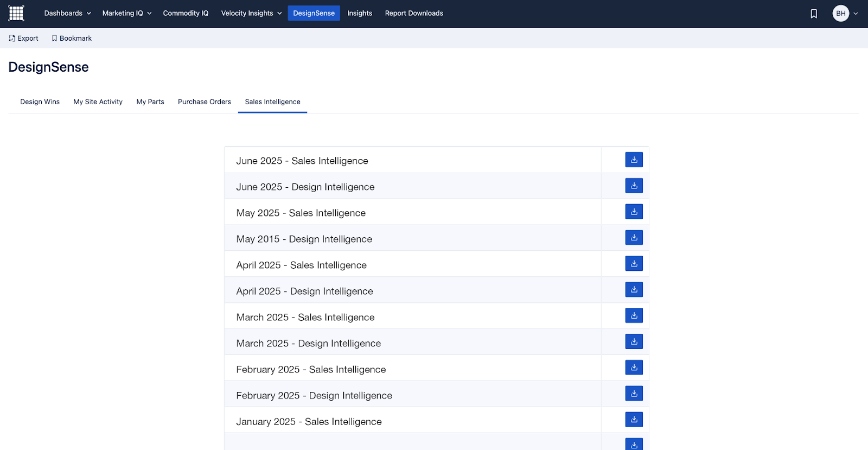The width and height of the screenshot is (868, 450).
Task: Download May 2025 - Sales Intelligence report
Action: (634, 212)
